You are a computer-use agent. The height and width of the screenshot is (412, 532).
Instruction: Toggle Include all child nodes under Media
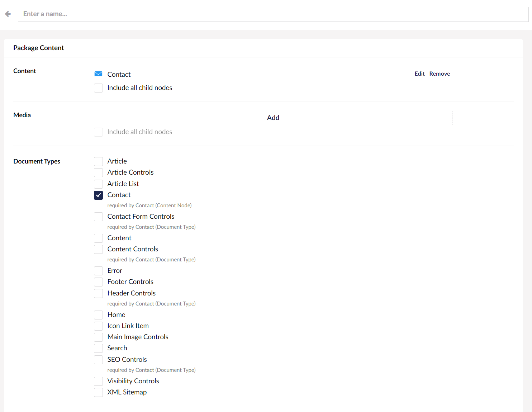(98, 132)
